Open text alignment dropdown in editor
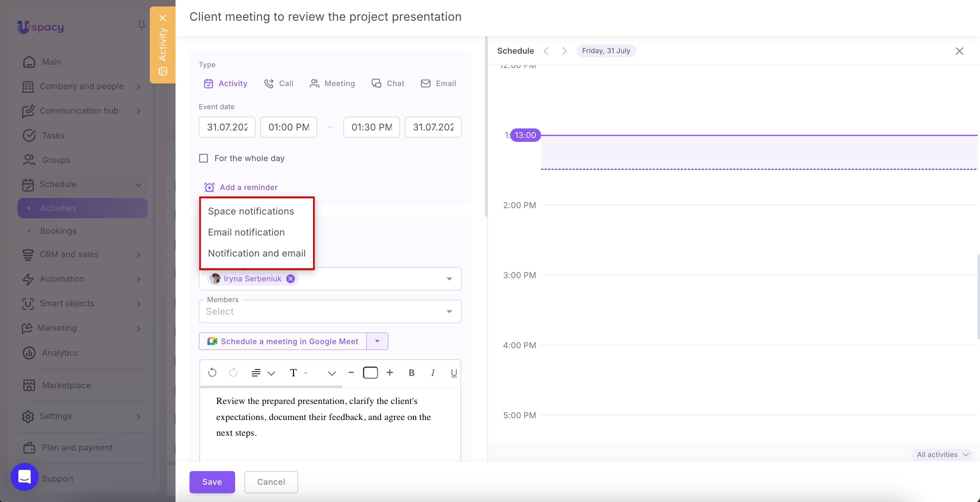Viewport: 980px width, 502px height. (x=263, y=373)
